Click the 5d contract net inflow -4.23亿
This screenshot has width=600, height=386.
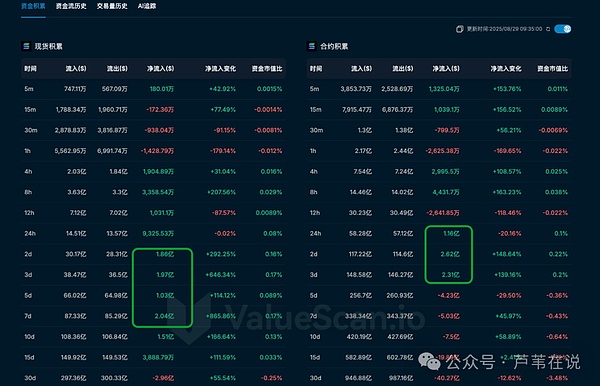click(x=448, y=295)
